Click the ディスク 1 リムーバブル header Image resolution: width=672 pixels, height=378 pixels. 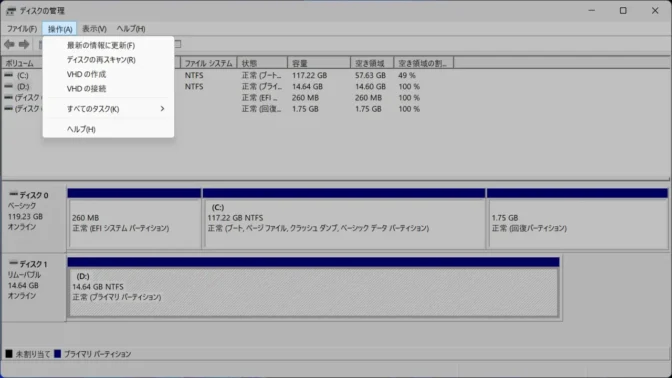click(x=34, y=287)
